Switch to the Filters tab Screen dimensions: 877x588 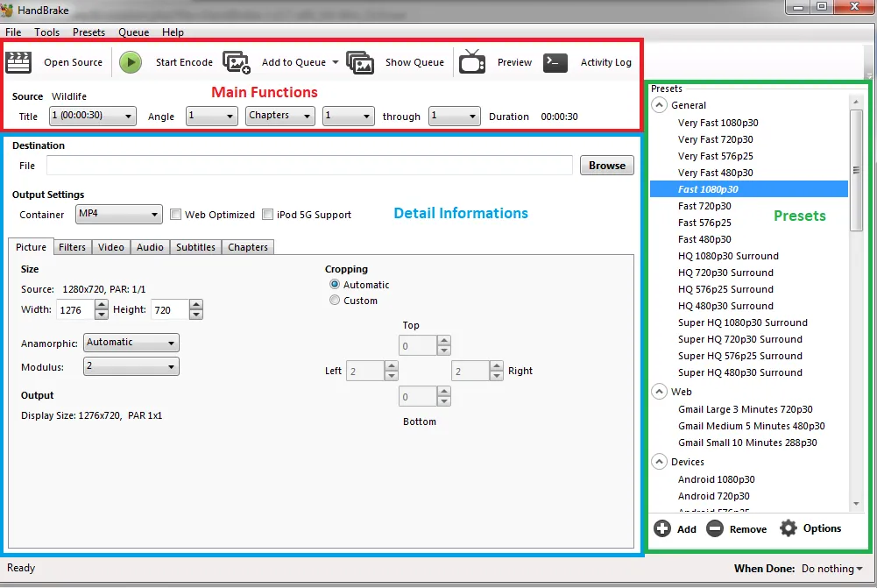[72, 247]
